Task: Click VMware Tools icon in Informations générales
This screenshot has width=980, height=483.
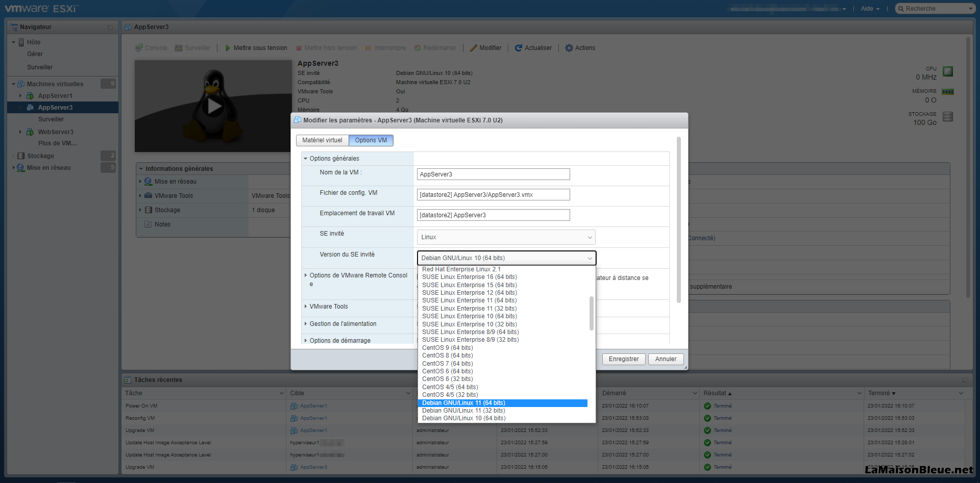Action: click(x=149, y=196)
